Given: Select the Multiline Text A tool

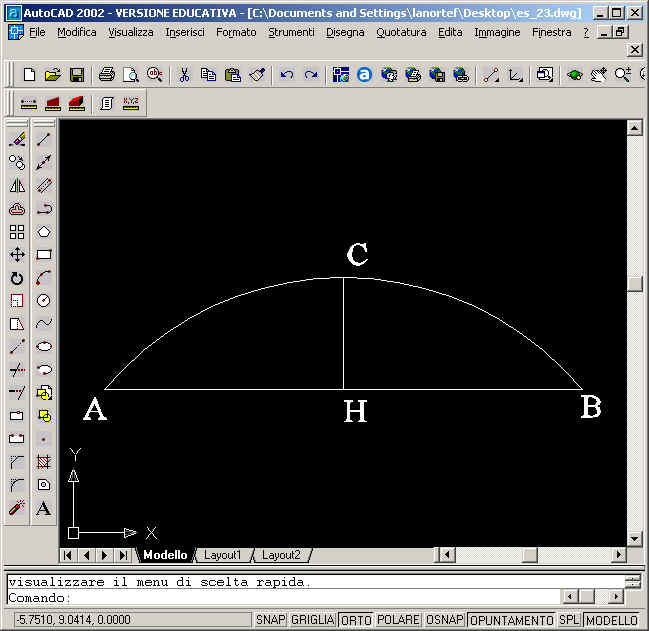Looking at the screenshot, I should tap(43, 508).
